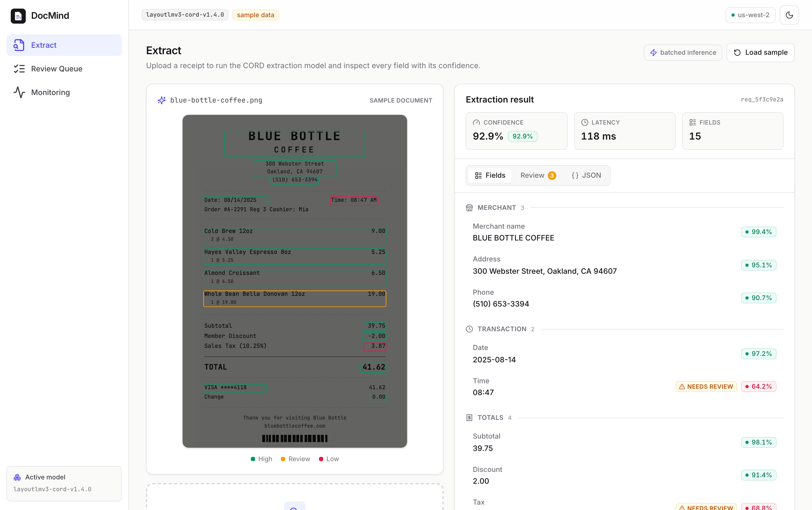Screen dimensions: 812x510
Task: Click the layoutlmv3-cord-v1.4.0 model chip in header
Action: tap(185, 15)
